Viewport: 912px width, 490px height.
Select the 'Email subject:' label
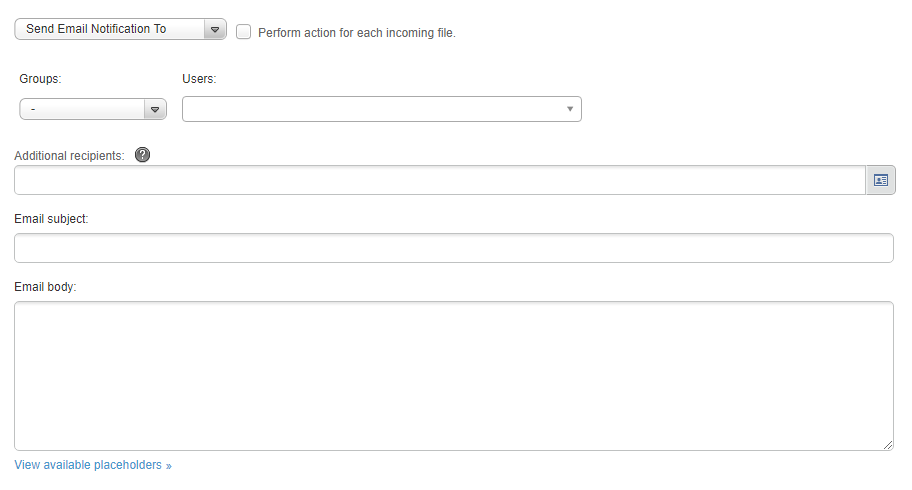tap(51, 219)
